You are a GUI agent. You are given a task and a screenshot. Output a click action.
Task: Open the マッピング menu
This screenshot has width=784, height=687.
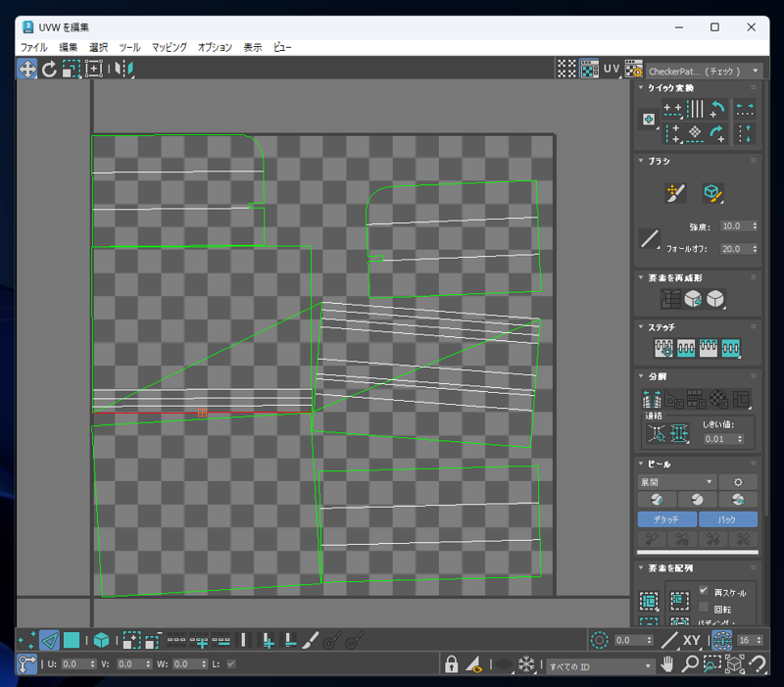[x=170, y=47]
